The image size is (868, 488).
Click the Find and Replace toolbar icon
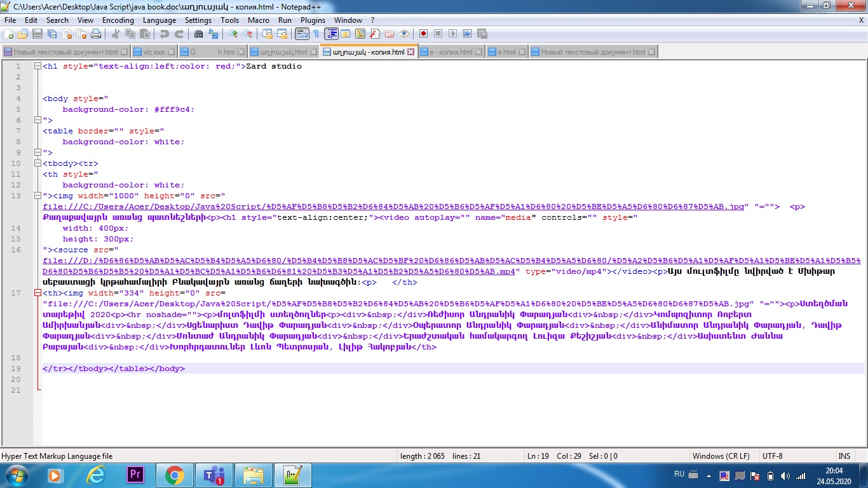point(212,34)
